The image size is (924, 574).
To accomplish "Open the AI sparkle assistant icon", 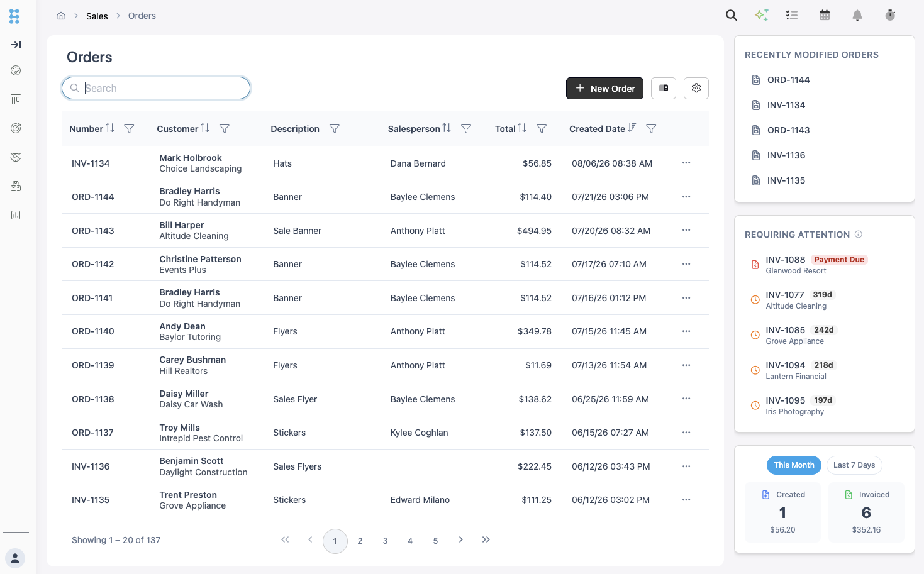I will point(762,15).
